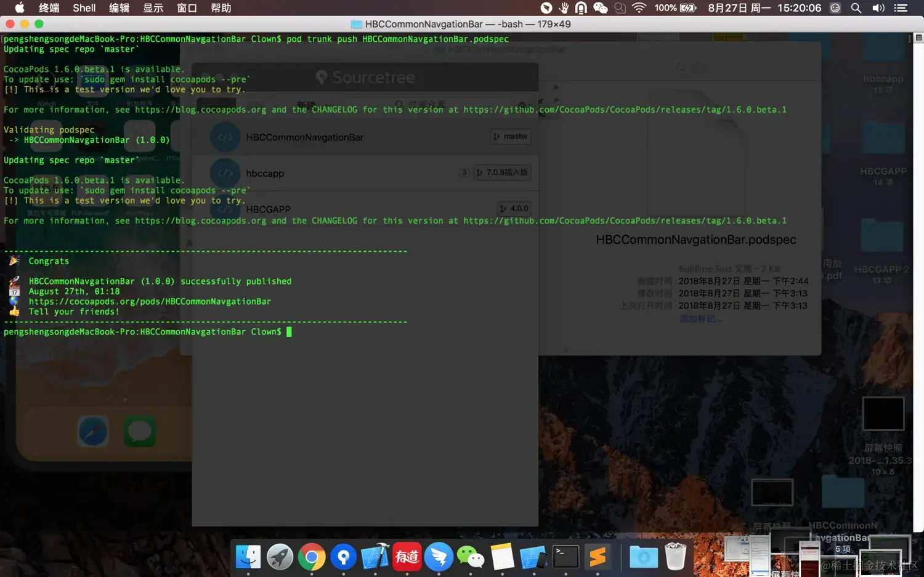Click the Terminal title 'HBCCommonNavgationBar — -bash — 179×49'
The width and height of the screenshot is (924, 577).
(468, 24)
